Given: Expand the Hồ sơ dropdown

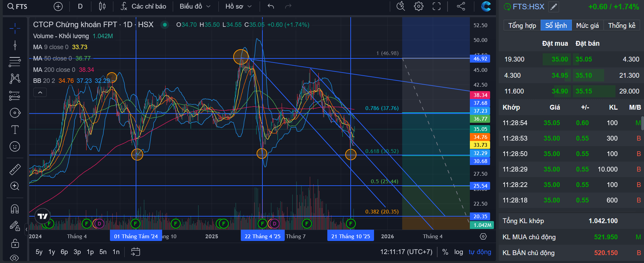Looking at the screenshot, I should pos(238,7).
